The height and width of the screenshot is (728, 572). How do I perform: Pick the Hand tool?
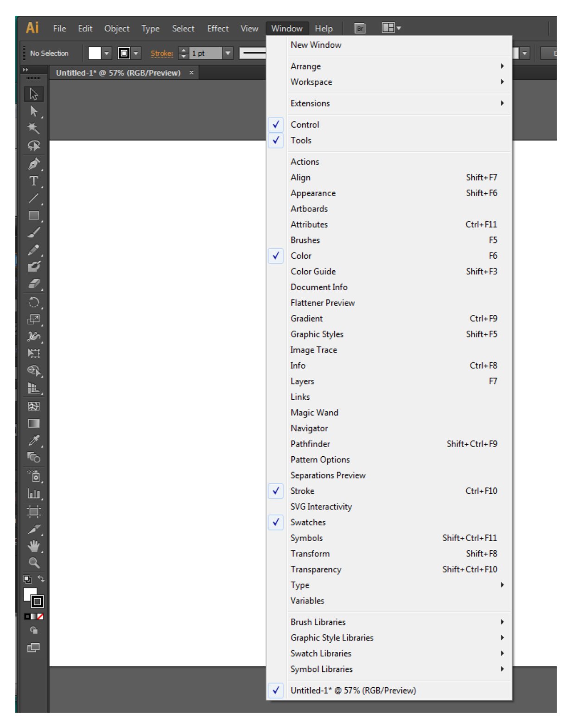(34, 546)
